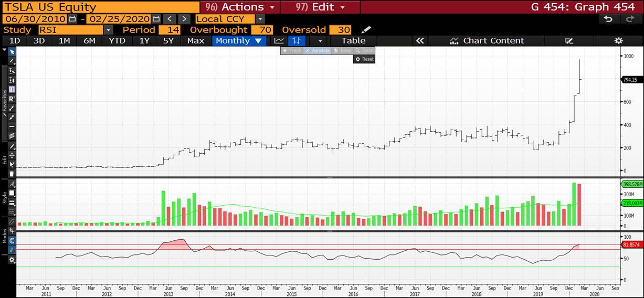Click the TSLA US Equity ticker field
This screenshot has width=644, height=298.
[x=100, y=7]
